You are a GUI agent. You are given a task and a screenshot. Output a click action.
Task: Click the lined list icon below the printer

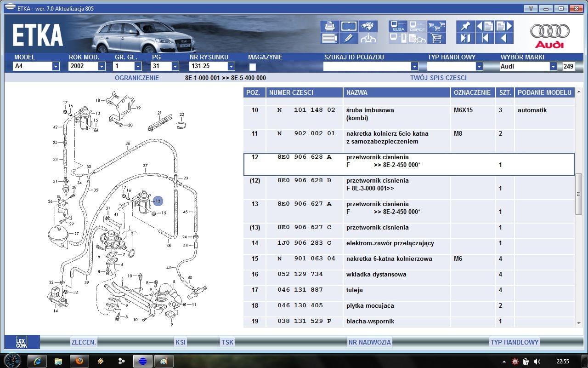tap(330, 38)
